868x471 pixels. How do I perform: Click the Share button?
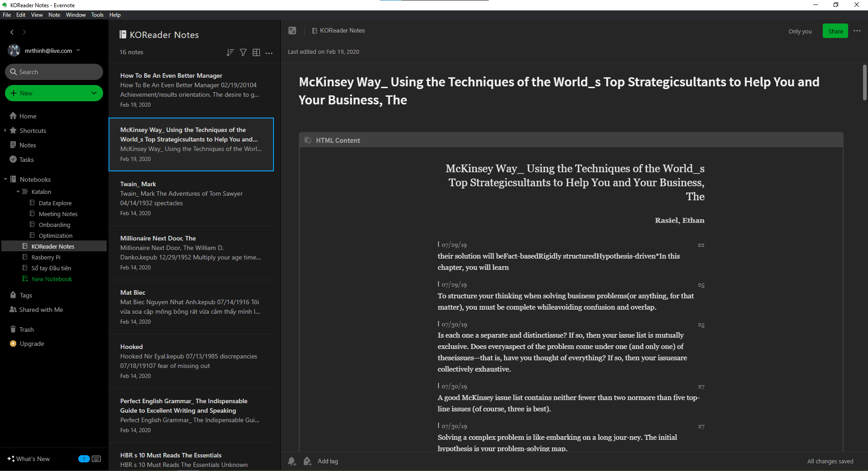pyautogui.click(x=835, y=31)
